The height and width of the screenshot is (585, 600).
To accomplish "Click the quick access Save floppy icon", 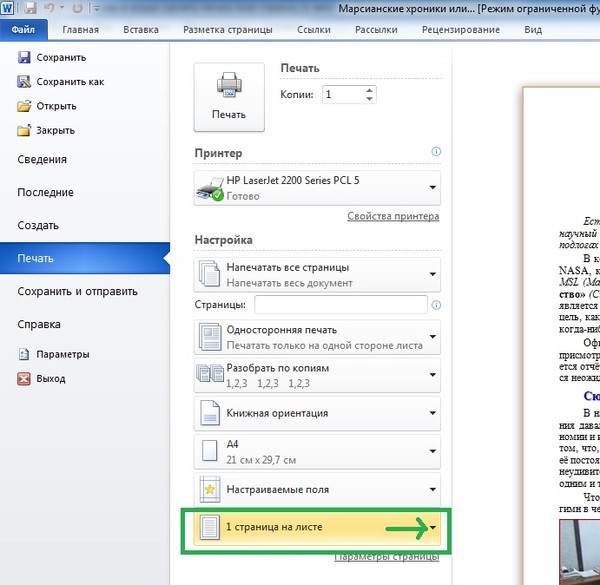I will point(30,8).
